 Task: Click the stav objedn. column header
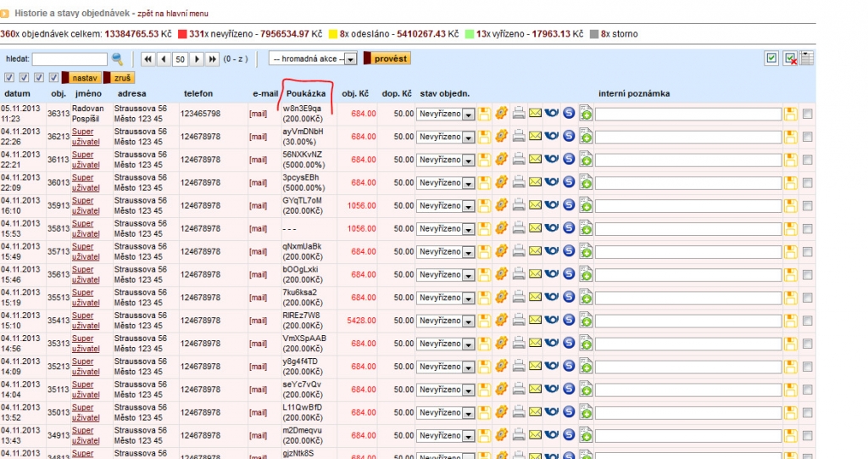(x=444, y=93)
